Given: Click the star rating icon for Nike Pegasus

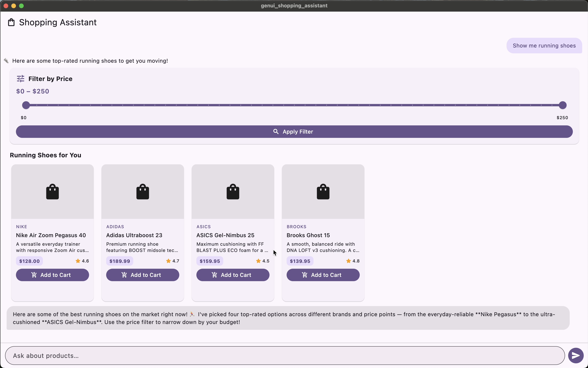Looking at the screenshot, I should click(78, 261).
